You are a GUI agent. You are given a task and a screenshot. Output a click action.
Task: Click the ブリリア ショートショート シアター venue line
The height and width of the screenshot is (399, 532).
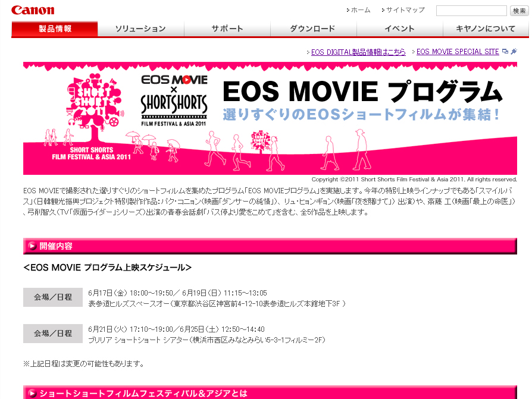pos(206,340)
